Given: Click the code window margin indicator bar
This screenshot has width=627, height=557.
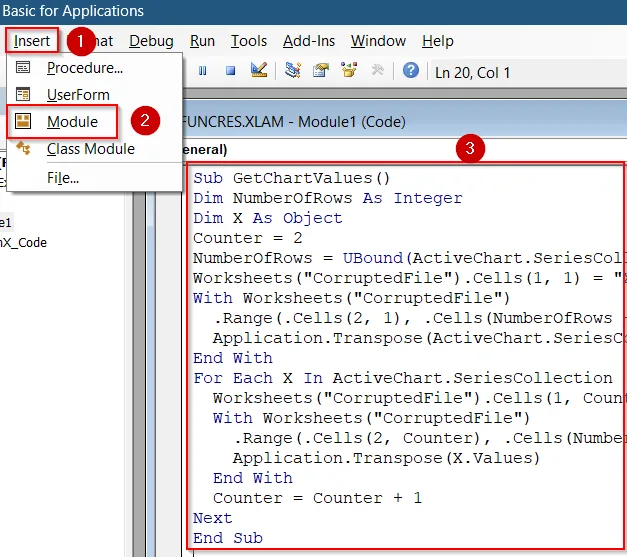Looking at the screenshot, I should pos(169,374).
